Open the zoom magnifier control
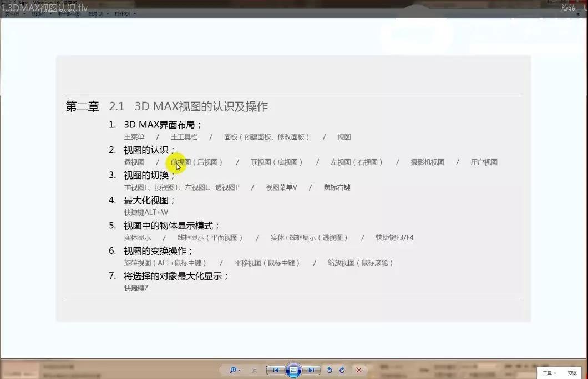This screenshot has width=588, height=379. [235, 370]
